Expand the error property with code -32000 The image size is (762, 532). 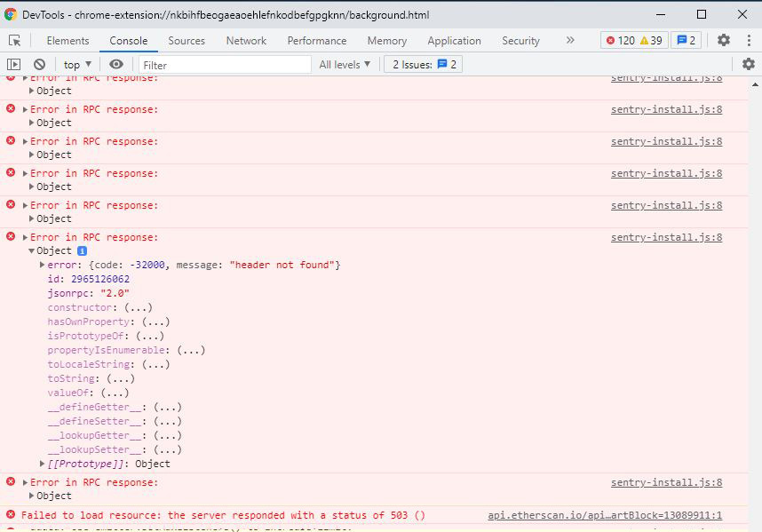(x=42, y=265)
